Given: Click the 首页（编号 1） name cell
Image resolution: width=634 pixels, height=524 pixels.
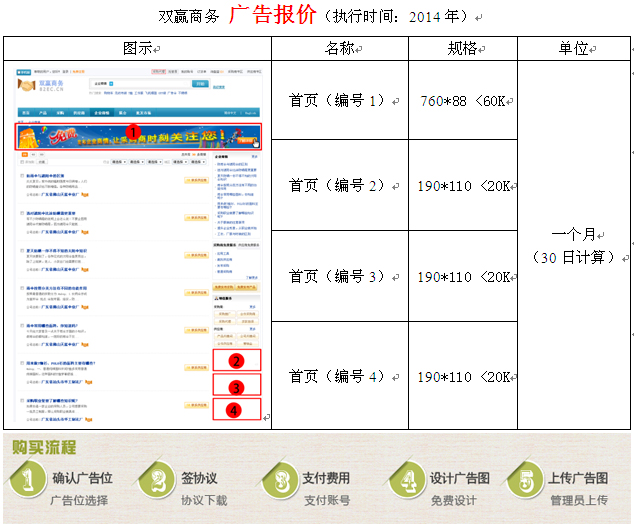Looking at the screenshot, I should click(x=337, y=100).
